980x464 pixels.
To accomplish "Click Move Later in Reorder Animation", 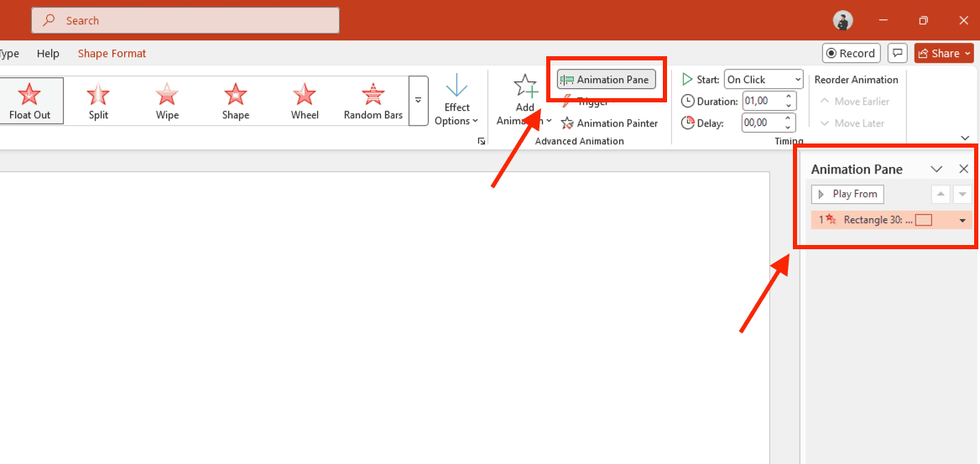I will [852, 123].
